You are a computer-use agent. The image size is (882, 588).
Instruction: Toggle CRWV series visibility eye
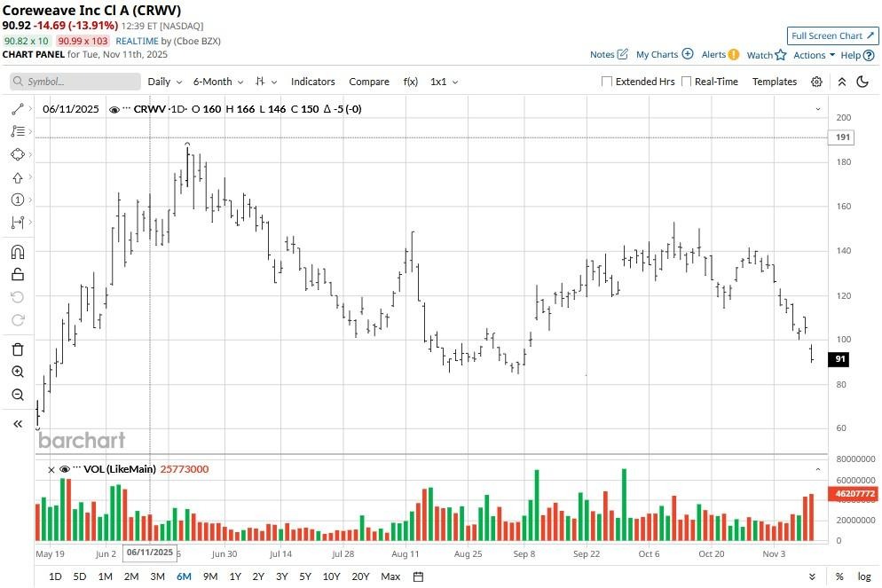114,110
